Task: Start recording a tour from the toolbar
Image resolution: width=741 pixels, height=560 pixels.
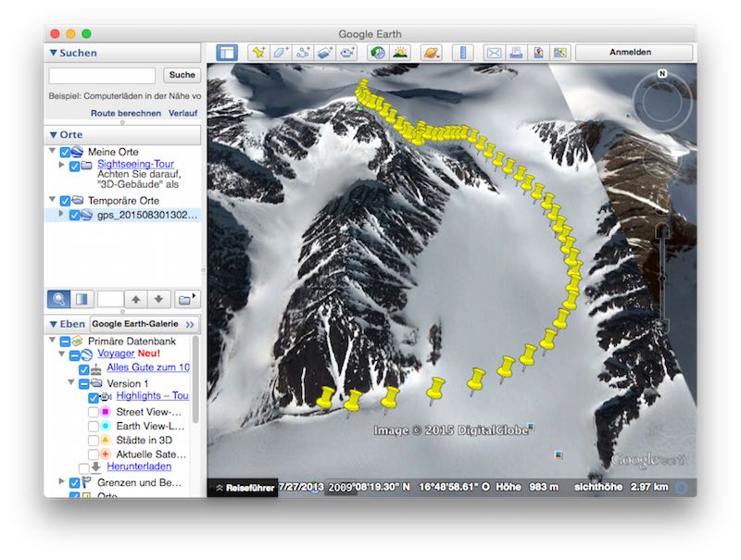Action: (x=347, y=53)
